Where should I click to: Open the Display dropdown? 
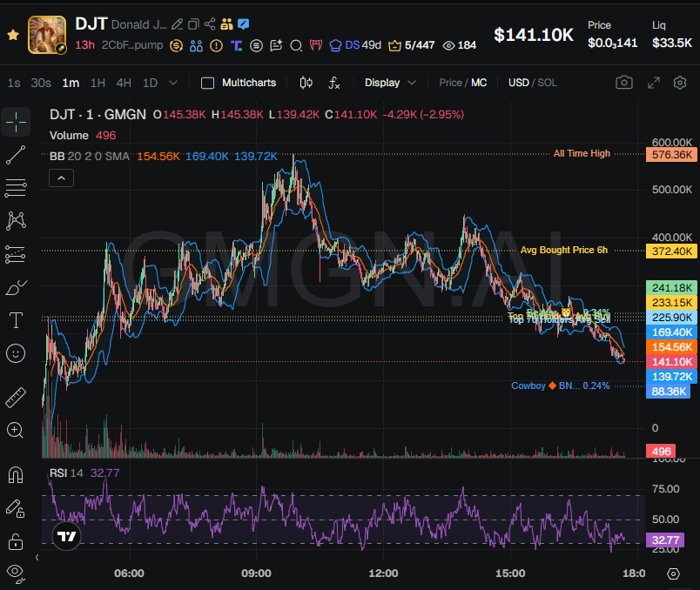[x=390, y=83]
